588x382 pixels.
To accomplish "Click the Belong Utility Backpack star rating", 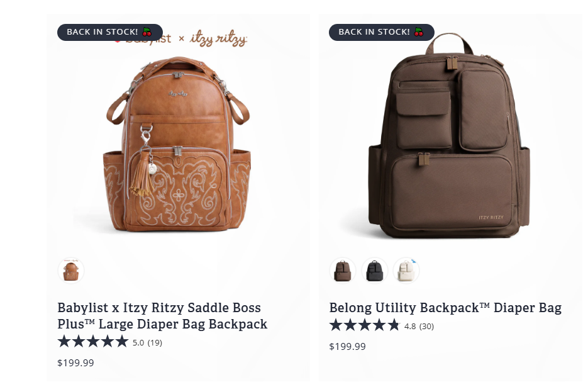I will point(365,325).
